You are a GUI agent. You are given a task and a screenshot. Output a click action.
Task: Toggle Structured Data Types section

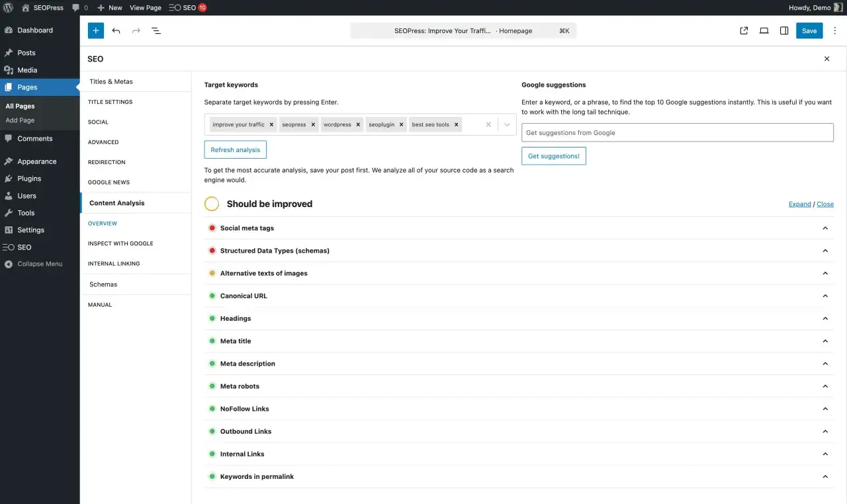(519, 251)
